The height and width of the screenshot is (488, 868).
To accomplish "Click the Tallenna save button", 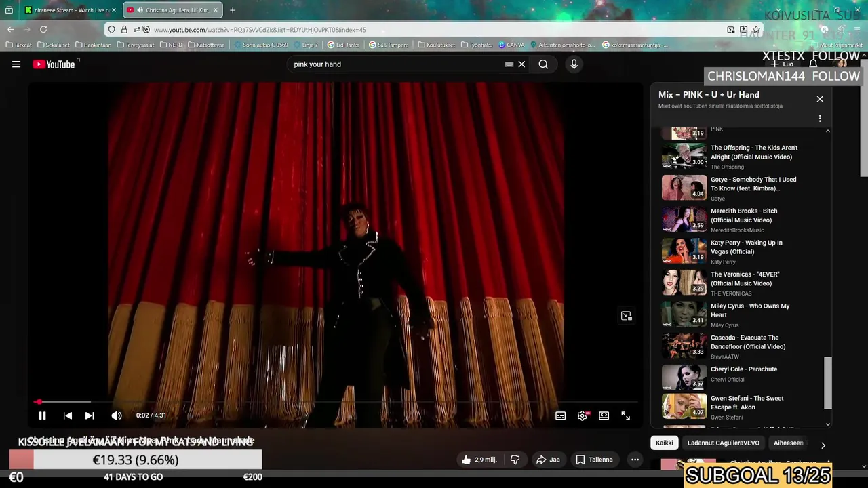I will 594,460.
